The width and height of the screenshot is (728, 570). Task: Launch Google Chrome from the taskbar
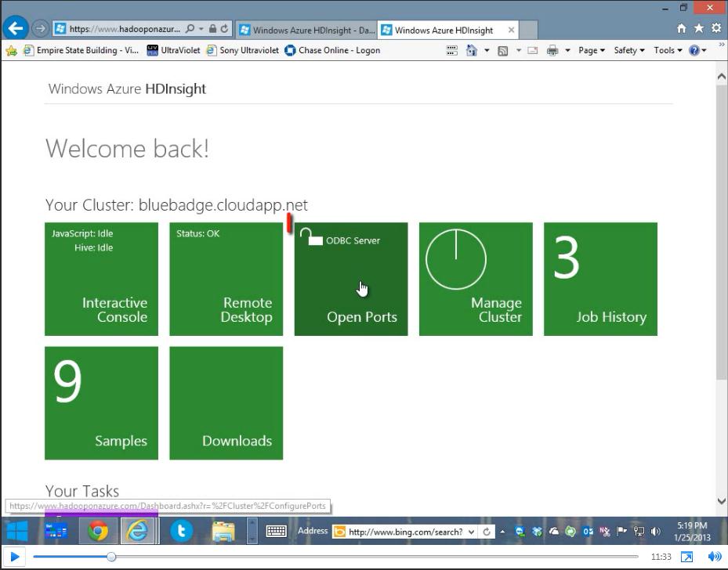(x=98, y=532)
